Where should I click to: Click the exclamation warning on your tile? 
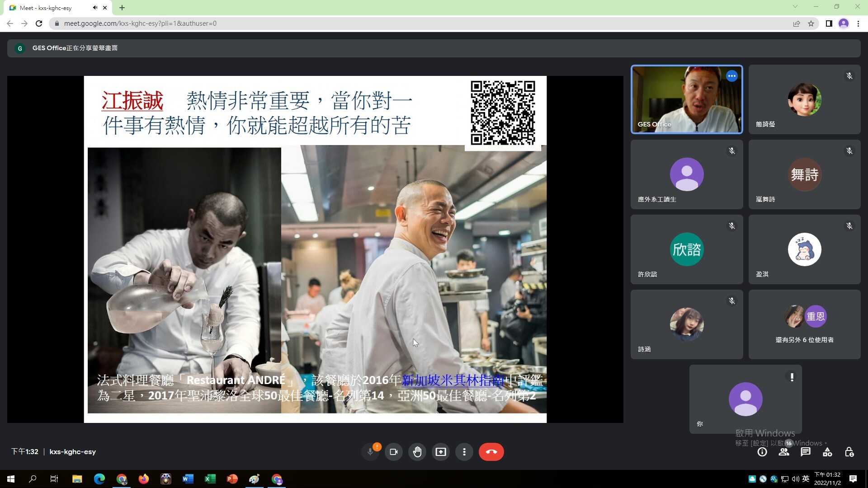pyautogui.click(x=792, y=377)
